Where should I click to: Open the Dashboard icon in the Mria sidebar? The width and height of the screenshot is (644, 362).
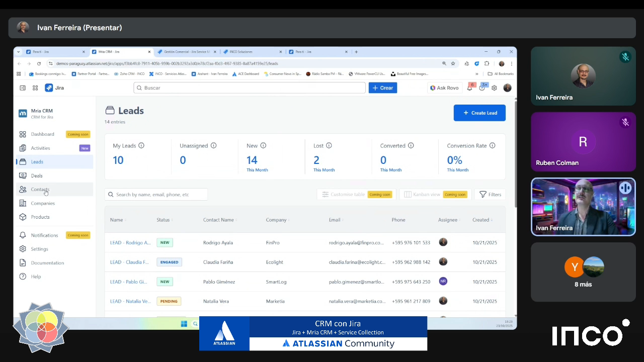[x=23, y=134]
